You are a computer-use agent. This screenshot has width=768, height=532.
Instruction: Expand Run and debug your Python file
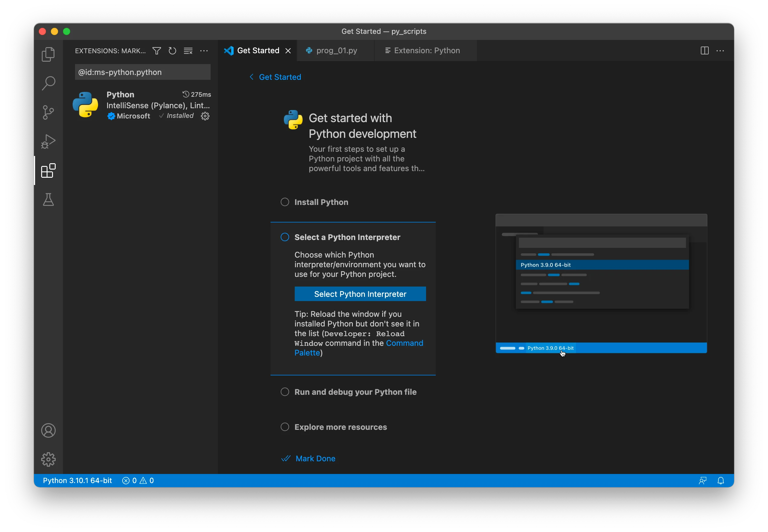(x=355, y=392)
